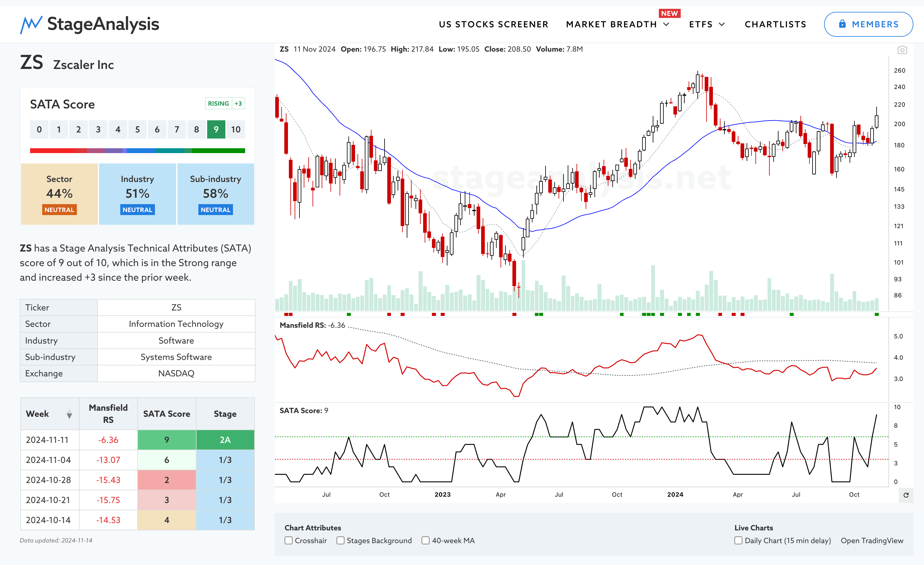Click the StageAnalysis logo icon
Viewport: 924px width, 565px height.
click(31, 25)
